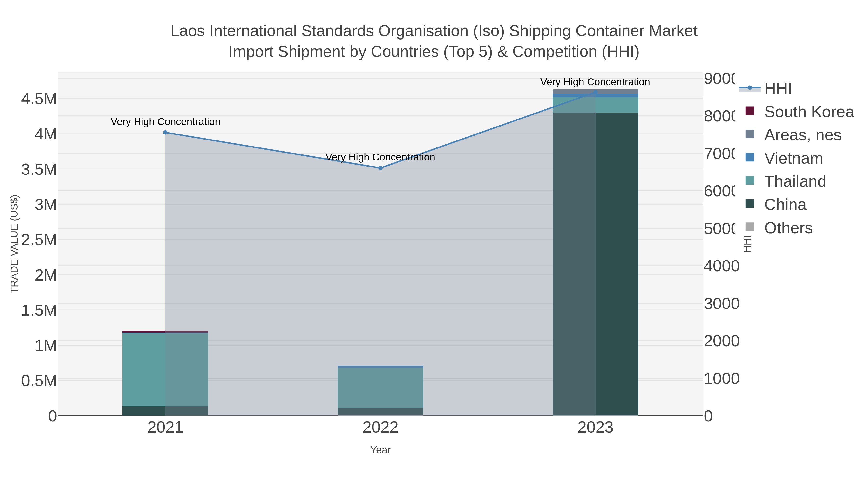
Task: Click the Vietnam bar segment for 2022
Action: click(380, 367)
